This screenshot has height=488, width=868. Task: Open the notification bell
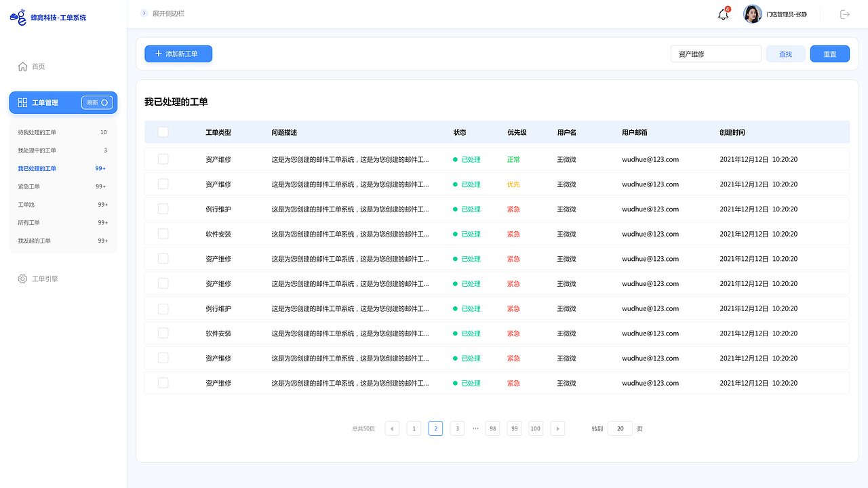(x=724, y=14)
